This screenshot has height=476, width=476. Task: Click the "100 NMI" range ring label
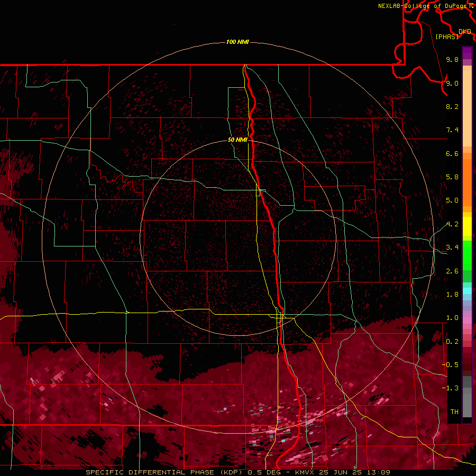point(237,42)
